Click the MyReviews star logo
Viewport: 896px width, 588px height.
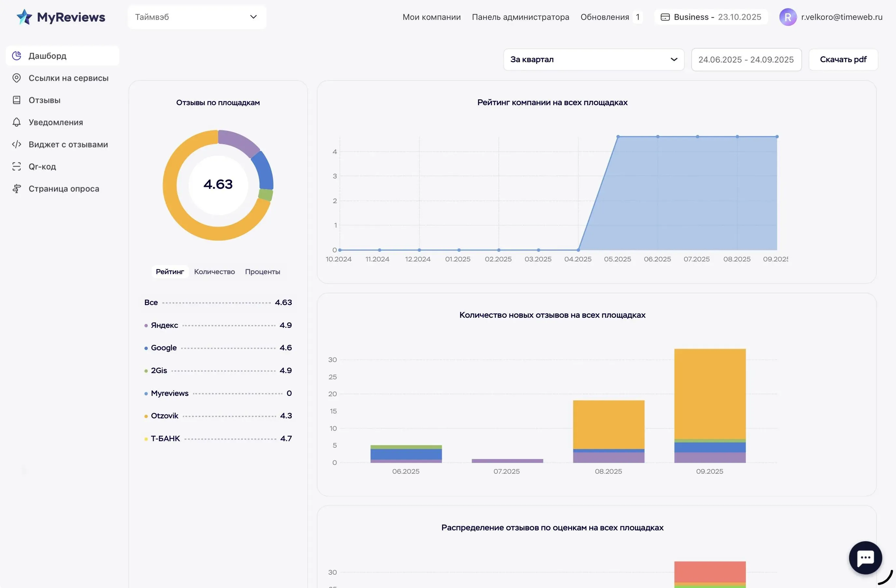[x=24, y=17]
